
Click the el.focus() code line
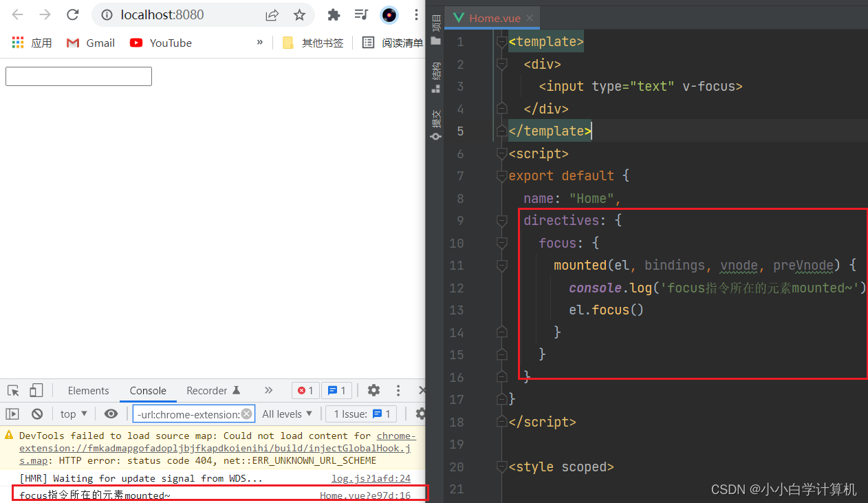point(606,310)
